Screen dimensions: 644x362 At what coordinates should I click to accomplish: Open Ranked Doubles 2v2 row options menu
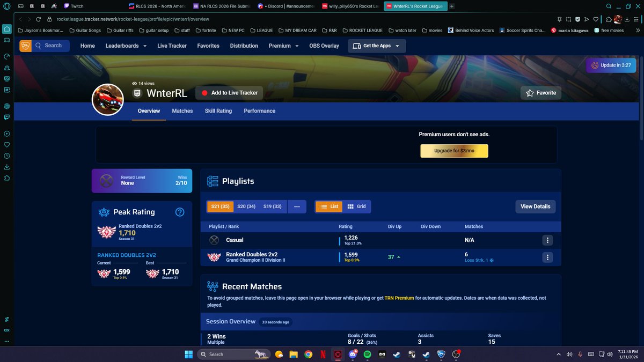pyautogui.click(x=547, y=257)
